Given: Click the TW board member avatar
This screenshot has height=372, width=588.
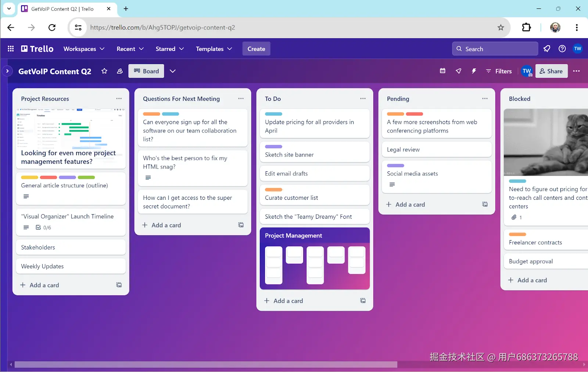Looking at the screenshot, I should [527, 71].
